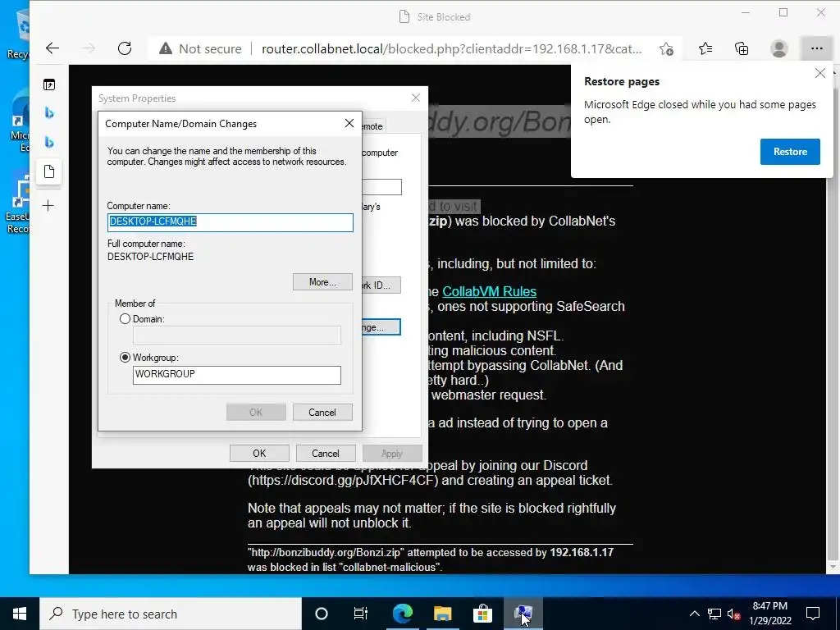Open Collections in Edge toolbar
Screen dimensions: 840x630
[x=742, y=48]
